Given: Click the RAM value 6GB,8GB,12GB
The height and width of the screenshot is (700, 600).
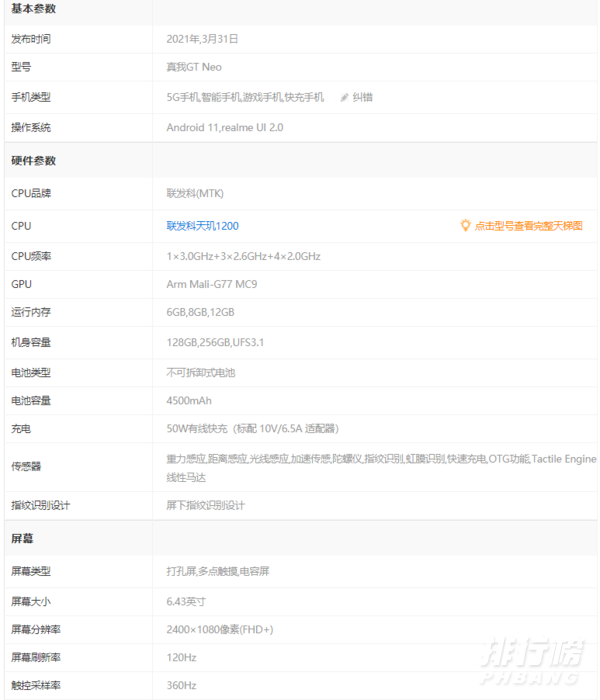Looking at the screenshot, I should (200, 312).
